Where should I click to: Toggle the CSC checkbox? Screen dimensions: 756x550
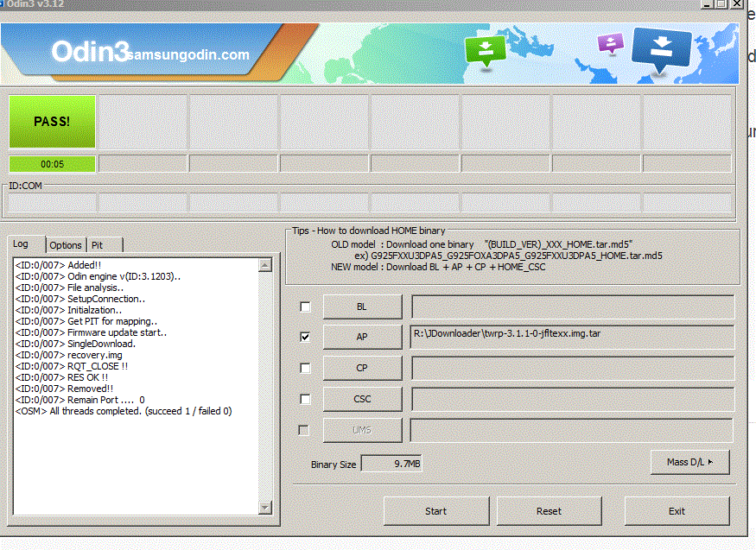[305, 399]
